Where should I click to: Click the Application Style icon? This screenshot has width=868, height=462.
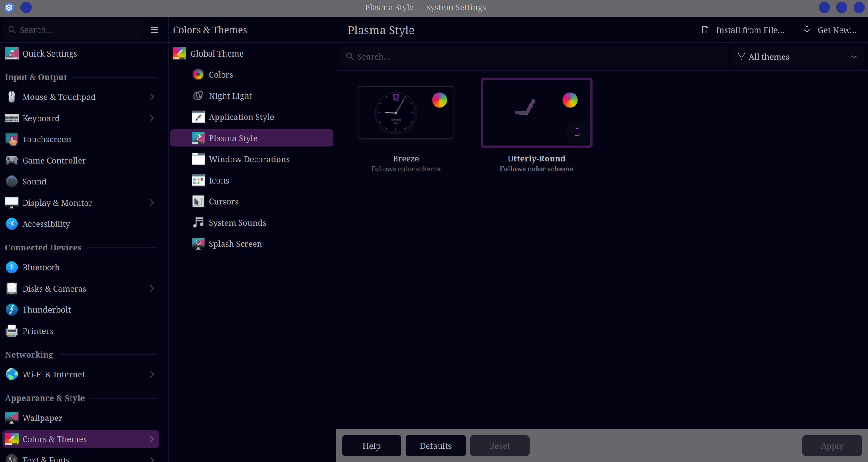coord(198,117)
